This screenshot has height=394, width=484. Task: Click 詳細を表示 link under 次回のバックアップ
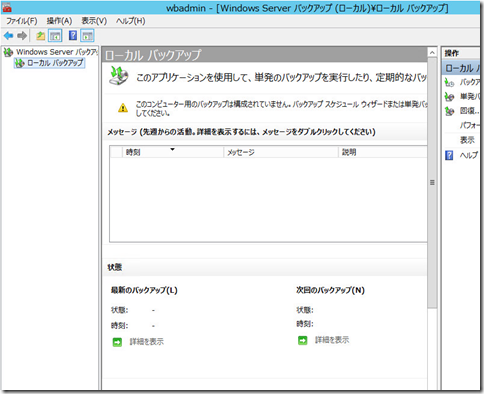point(332,340)
